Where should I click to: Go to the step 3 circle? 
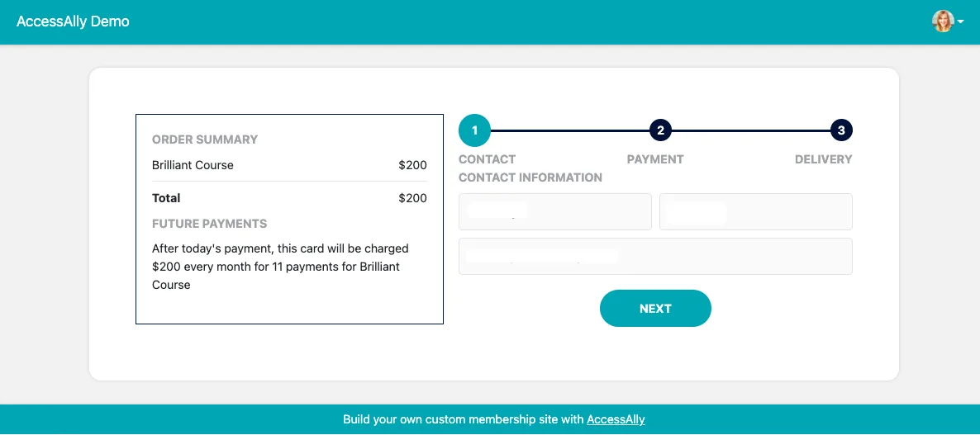(841, 130)
